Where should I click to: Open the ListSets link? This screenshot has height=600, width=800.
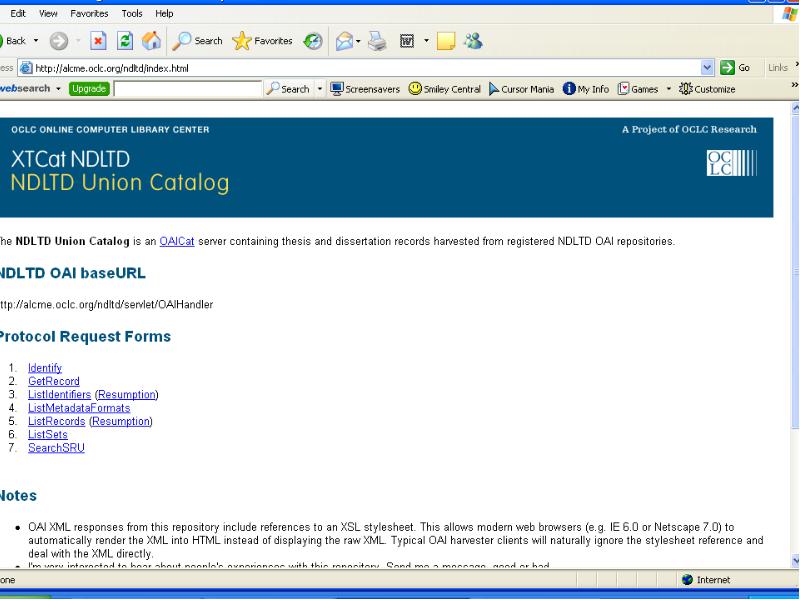(x=47, y=434)
